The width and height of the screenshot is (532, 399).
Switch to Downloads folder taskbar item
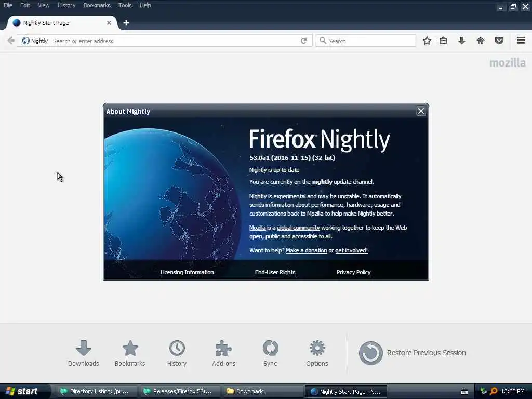pyautogui.click(x=262, y=391)
